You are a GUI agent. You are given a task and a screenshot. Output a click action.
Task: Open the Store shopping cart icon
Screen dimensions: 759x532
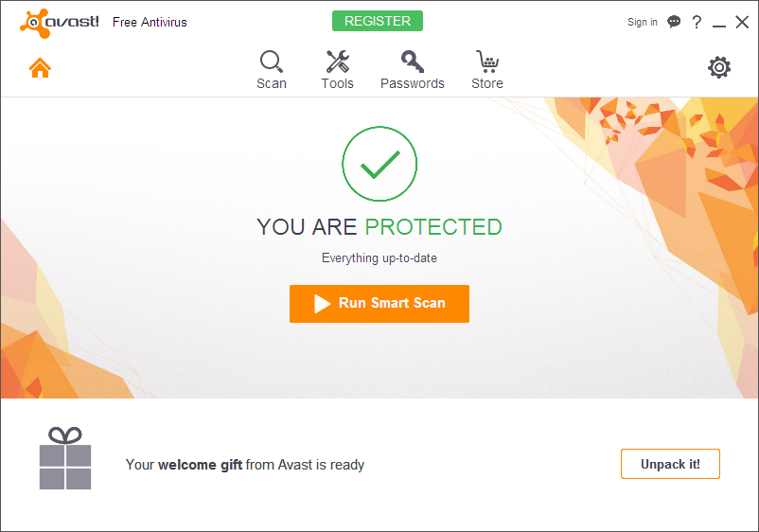pos(486,63)
